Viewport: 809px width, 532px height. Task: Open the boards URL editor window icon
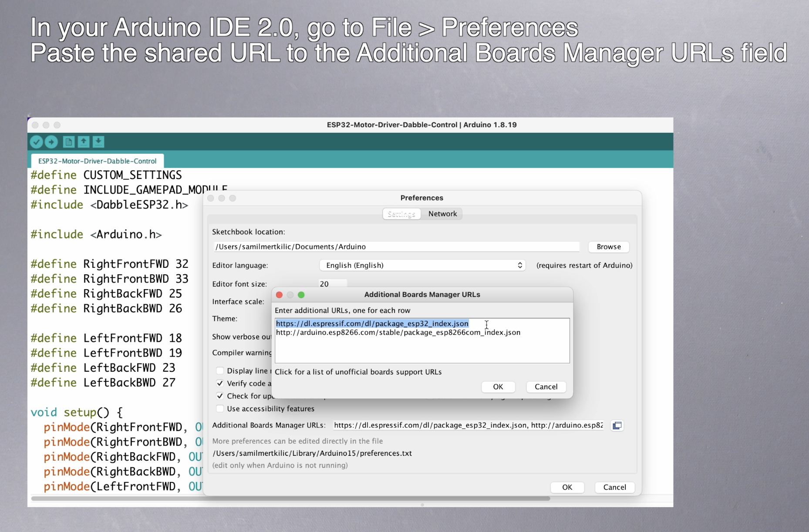pos(617,425)
